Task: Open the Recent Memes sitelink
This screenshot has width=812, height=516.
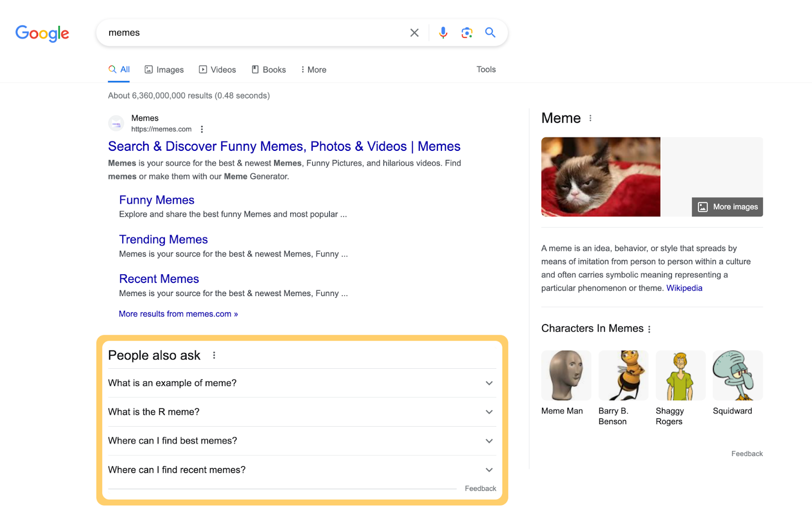Action: click(x=159, y=279)
